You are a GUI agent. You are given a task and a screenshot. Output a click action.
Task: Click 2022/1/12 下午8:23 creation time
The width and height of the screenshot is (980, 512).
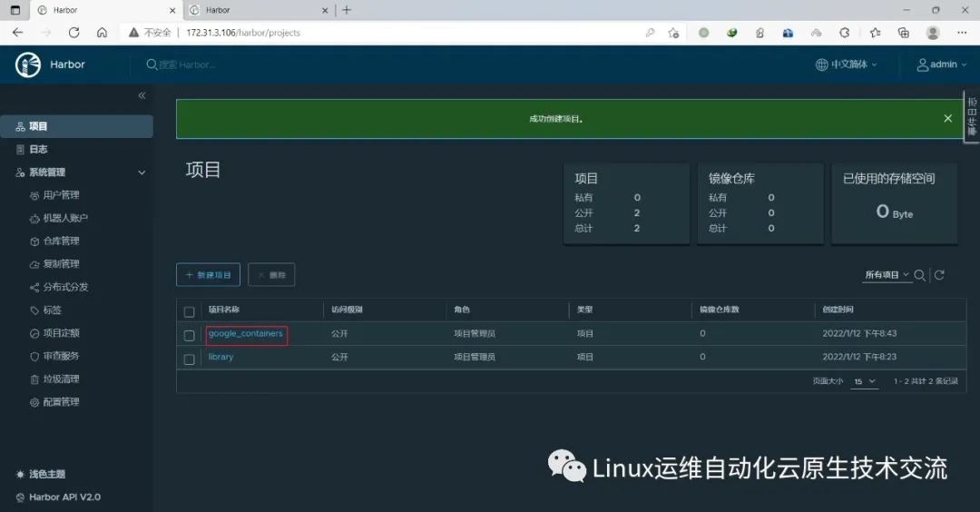tap(859, 357)
